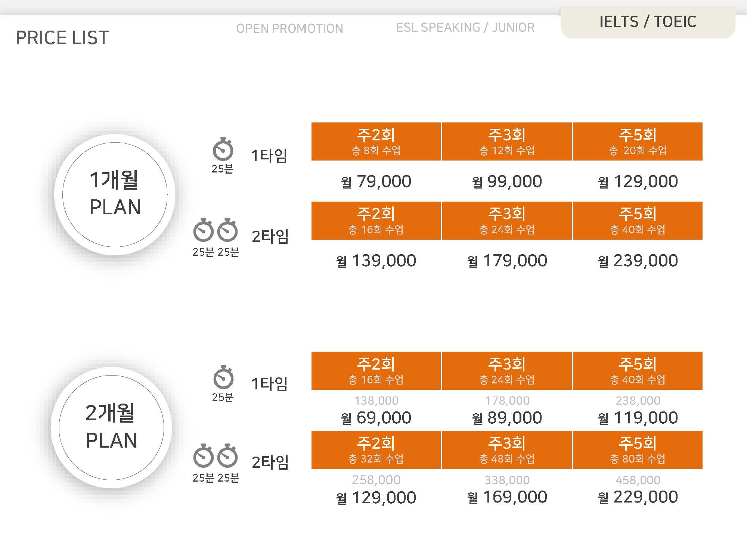Click the 월 79,000 price

pos(376,181)
